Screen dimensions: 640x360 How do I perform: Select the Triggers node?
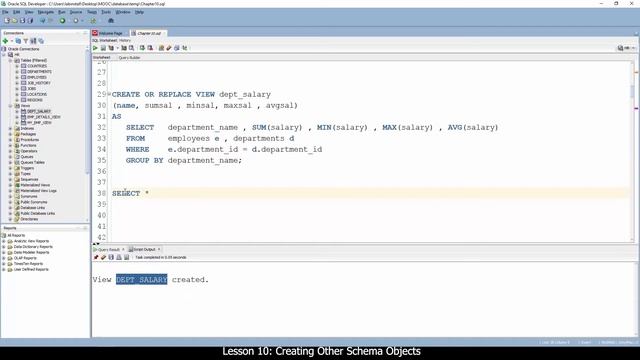[27, 168]
